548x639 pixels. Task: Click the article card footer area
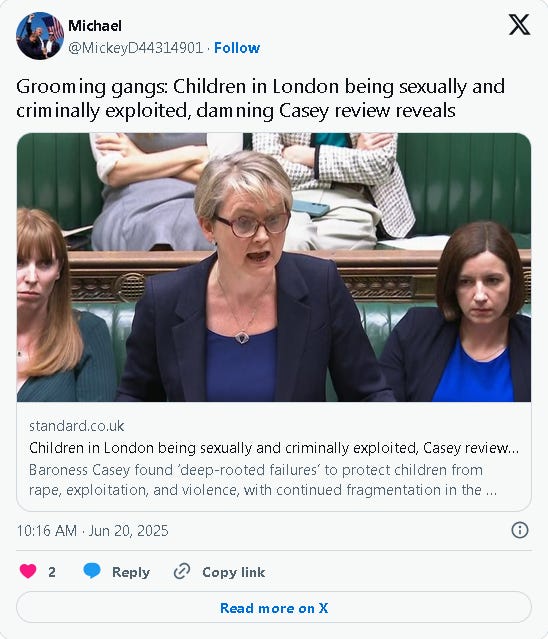[x=274, y=456]
